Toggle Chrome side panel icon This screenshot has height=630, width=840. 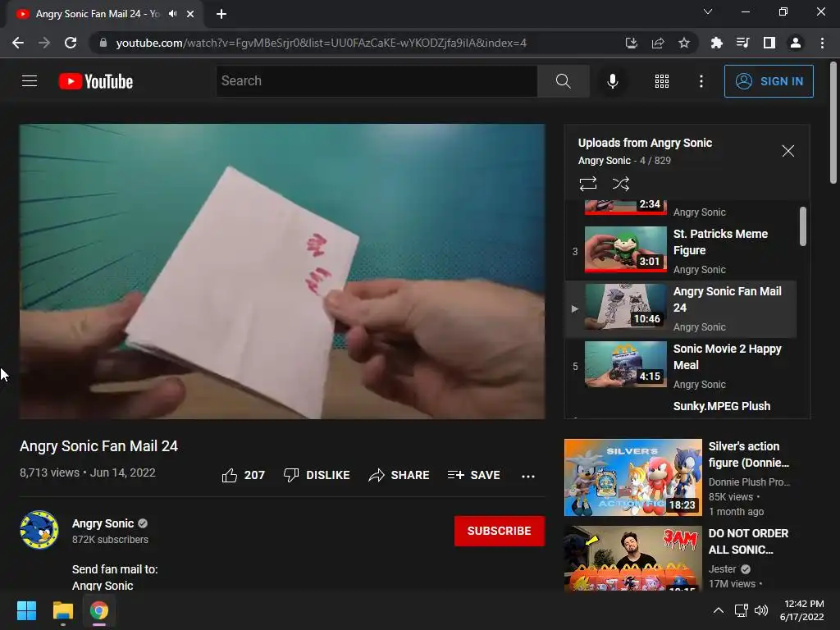[769, 43]
